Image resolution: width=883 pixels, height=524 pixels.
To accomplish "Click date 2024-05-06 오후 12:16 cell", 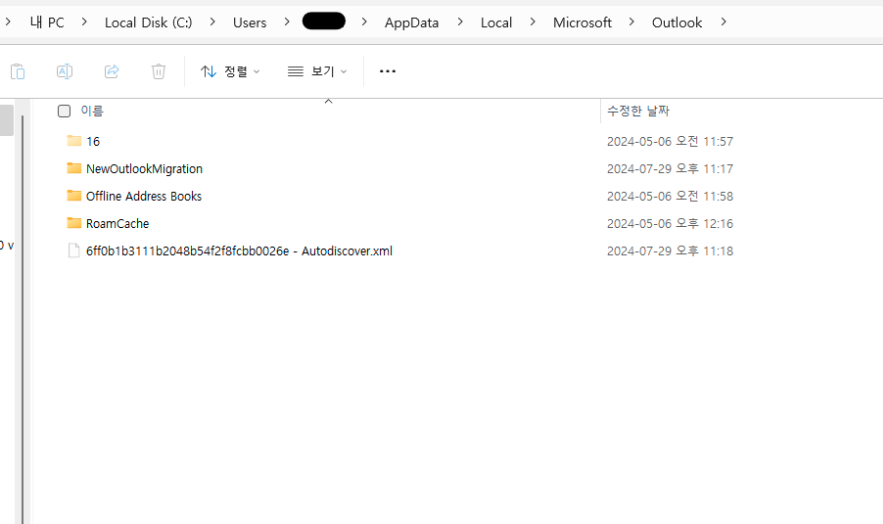I will coord(670,223).
